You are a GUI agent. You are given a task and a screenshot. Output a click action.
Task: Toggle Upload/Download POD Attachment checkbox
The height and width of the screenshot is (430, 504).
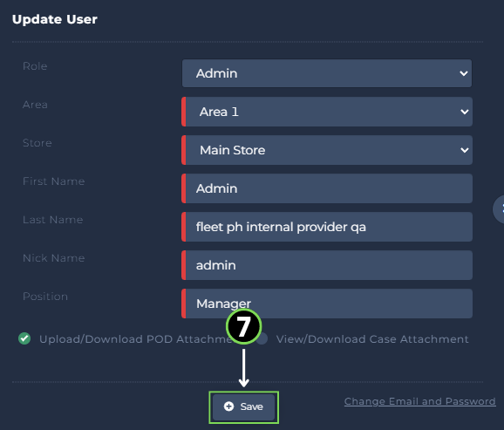[x=24, y=338]
